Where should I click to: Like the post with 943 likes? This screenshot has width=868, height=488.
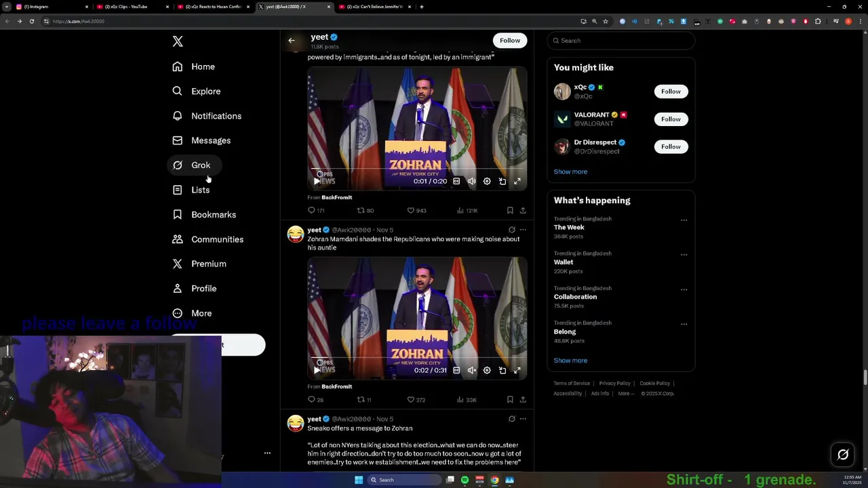tap(416, 210)
